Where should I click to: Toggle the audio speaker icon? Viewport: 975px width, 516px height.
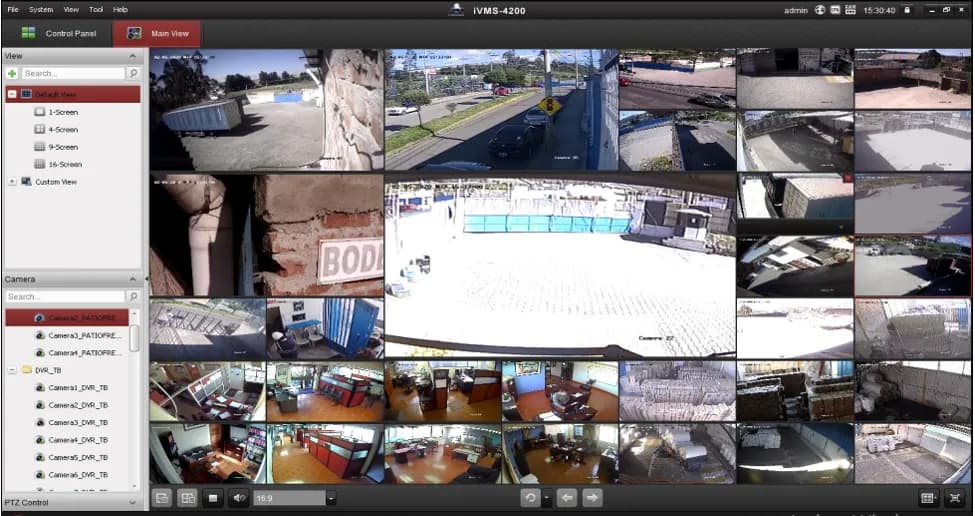click(x=239, y=498)
